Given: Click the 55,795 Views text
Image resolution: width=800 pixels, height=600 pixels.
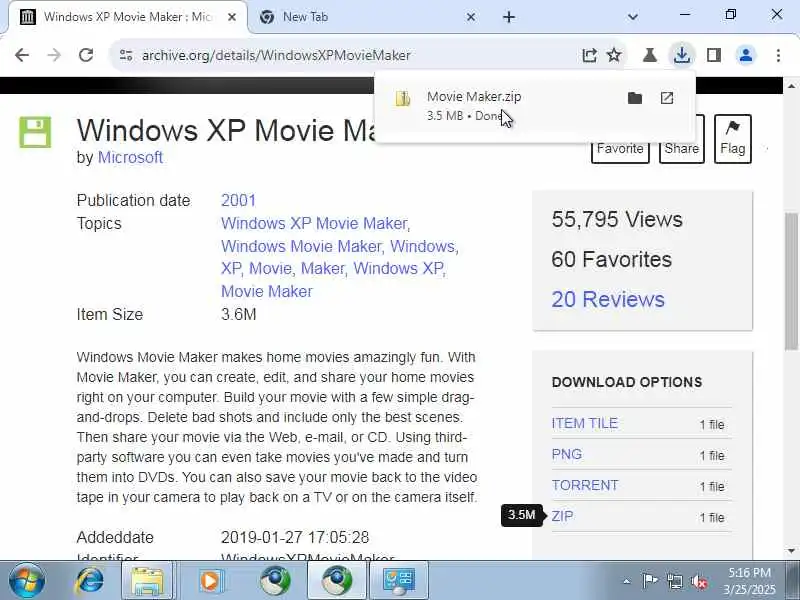Looking at the screenshot, I should click(616, 219).
